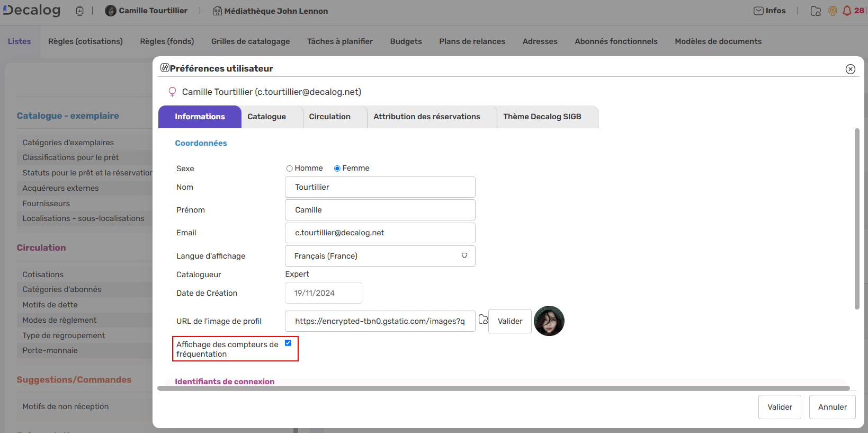Open the cloud folder icon in header
Screen dimensions: 868x433
click(816, 11)
